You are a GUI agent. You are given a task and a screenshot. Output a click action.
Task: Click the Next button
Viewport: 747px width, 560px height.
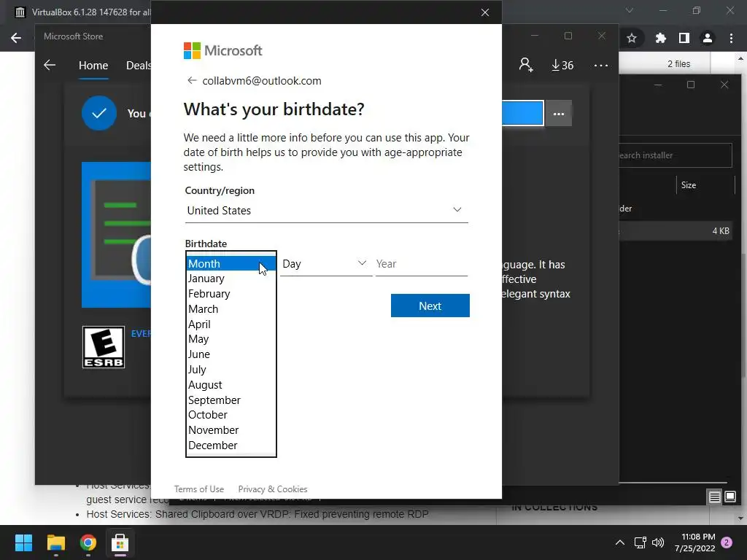[430, 306]
